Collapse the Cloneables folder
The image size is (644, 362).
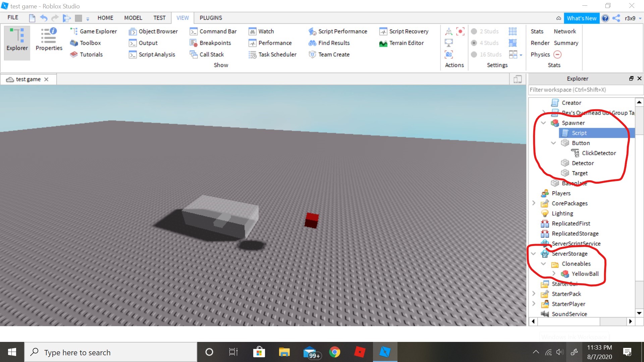click(x=543, y=264)
